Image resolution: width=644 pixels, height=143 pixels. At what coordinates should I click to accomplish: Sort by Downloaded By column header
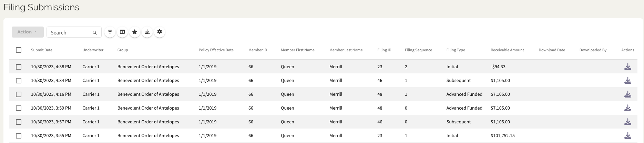coord(593,50)
